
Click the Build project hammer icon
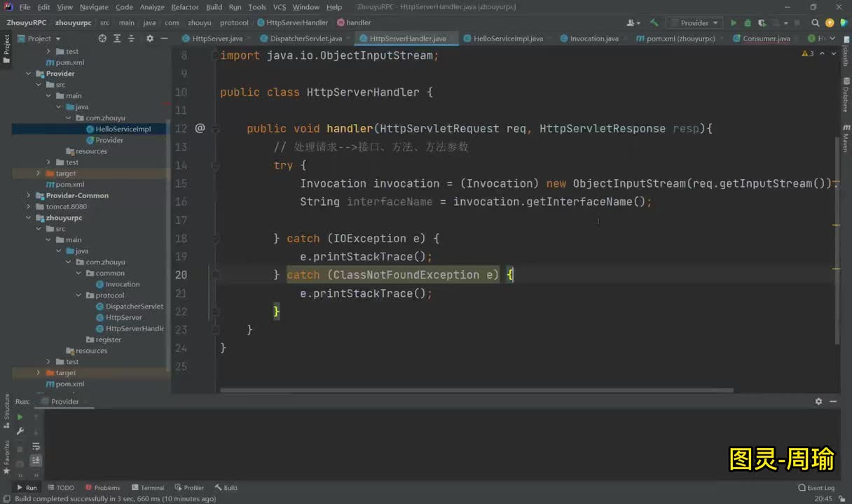[x=654, y=23]
